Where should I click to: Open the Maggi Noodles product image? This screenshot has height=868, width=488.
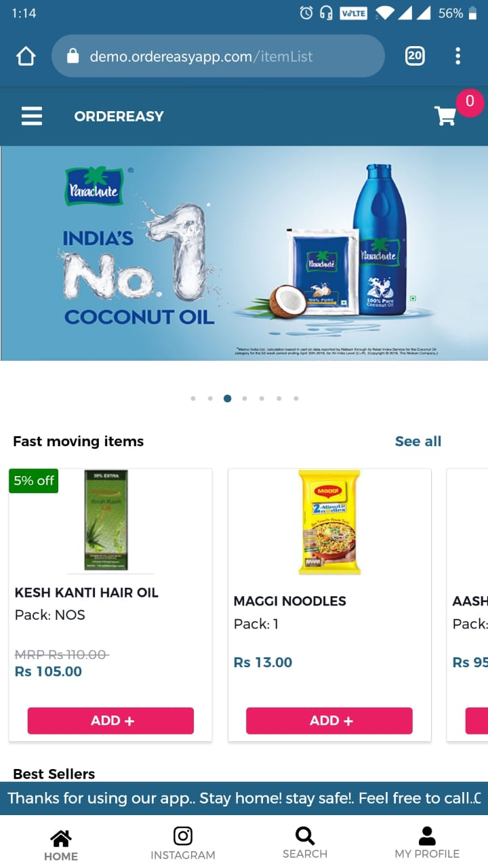[329, 522]
